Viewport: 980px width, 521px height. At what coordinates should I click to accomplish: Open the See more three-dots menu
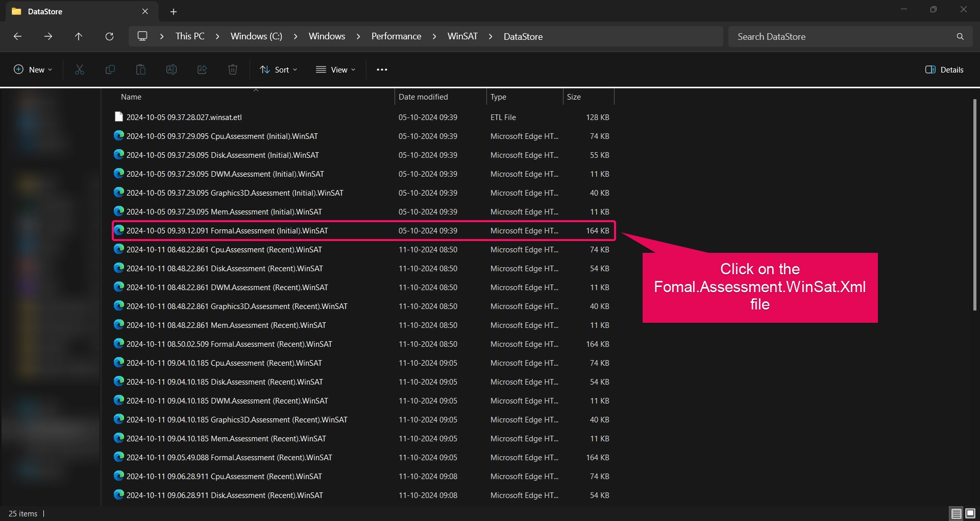(x=382, y=69)
